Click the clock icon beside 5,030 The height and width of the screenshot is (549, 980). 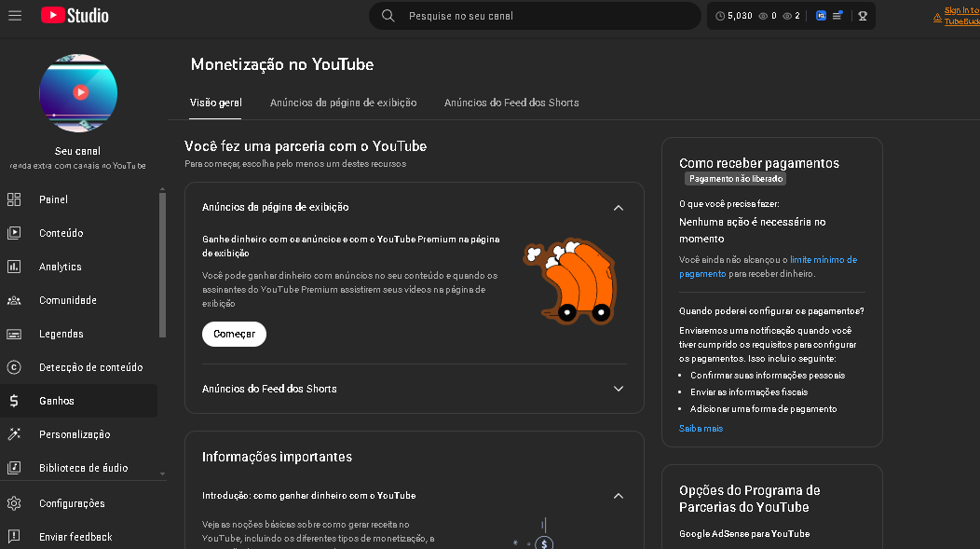(720, 16)
